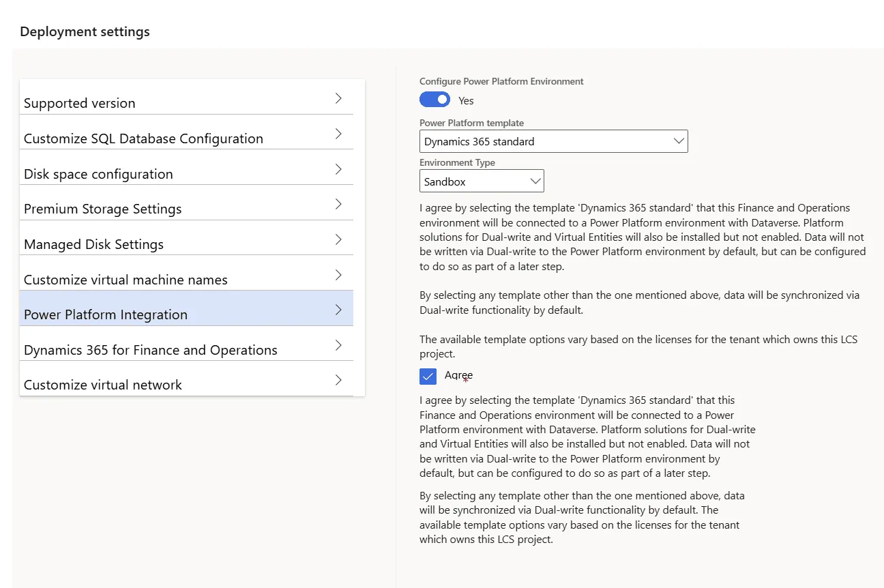Go to Managed Disk Settings
The width and height of the screenshot is (884, 588).
pyautogui.click(x=186, y=238)
